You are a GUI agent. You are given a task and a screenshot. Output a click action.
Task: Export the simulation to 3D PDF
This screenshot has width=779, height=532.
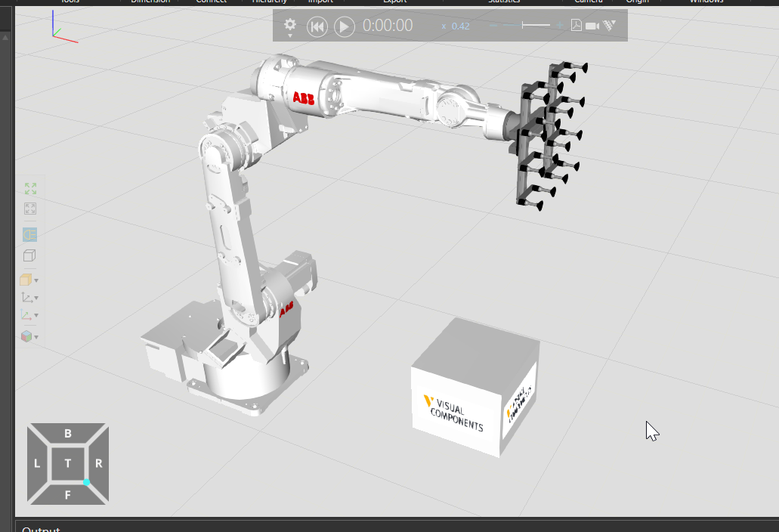click(577, 26)
